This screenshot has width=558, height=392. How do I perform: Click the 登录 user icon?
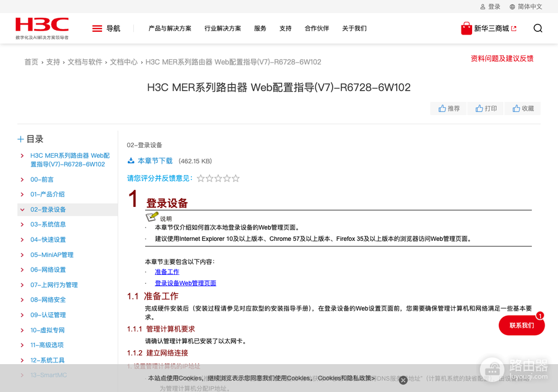click(483, 7)
